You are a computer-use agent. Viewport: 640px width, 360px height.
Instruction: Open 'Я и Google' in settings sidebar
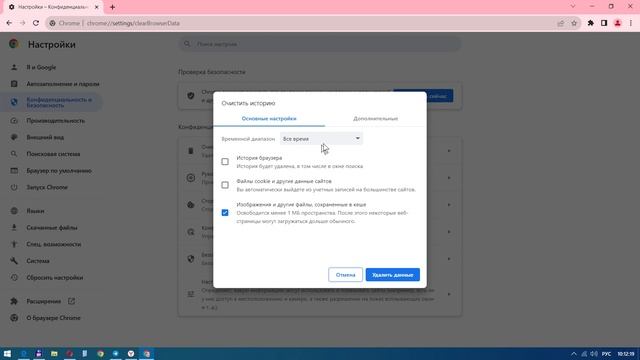coord(41,67)
